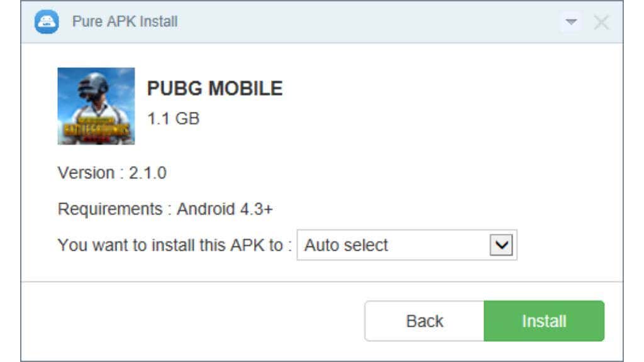644x362 pixels.
Task: Expand the install location dropdown arrow
Action: pyautogui.click(x=501, y=245)
